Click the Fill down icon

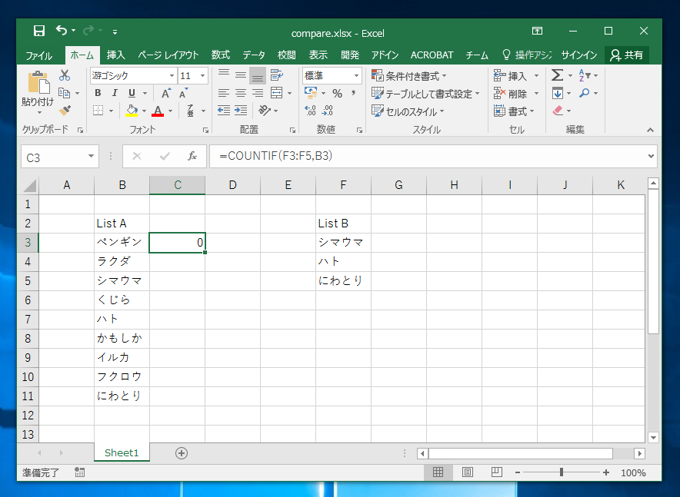[x=557, y=93]
